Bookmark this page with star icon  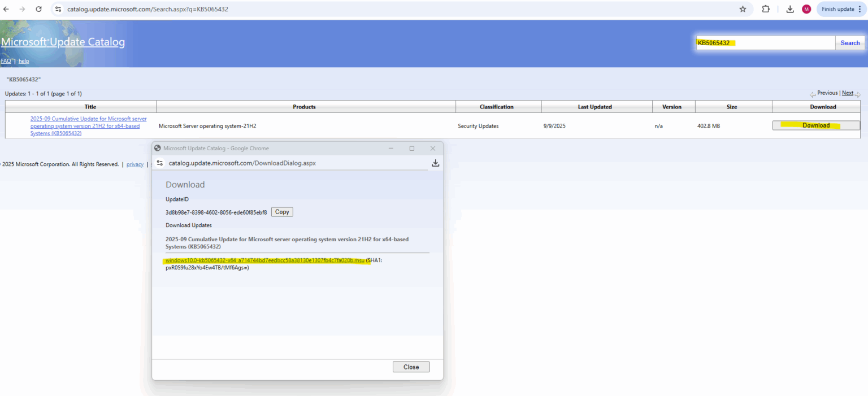(743, 9)
